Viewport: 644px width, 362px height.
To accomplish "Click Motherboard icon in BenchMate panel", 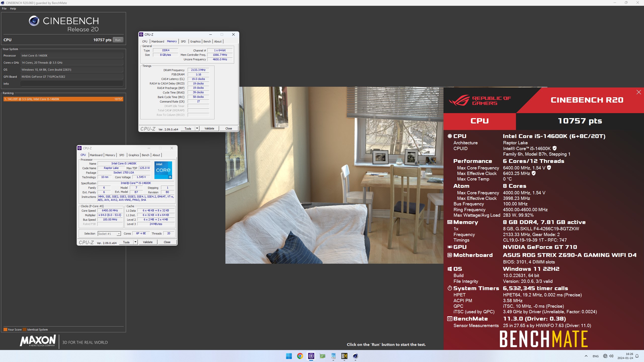I will coord(450,255).
